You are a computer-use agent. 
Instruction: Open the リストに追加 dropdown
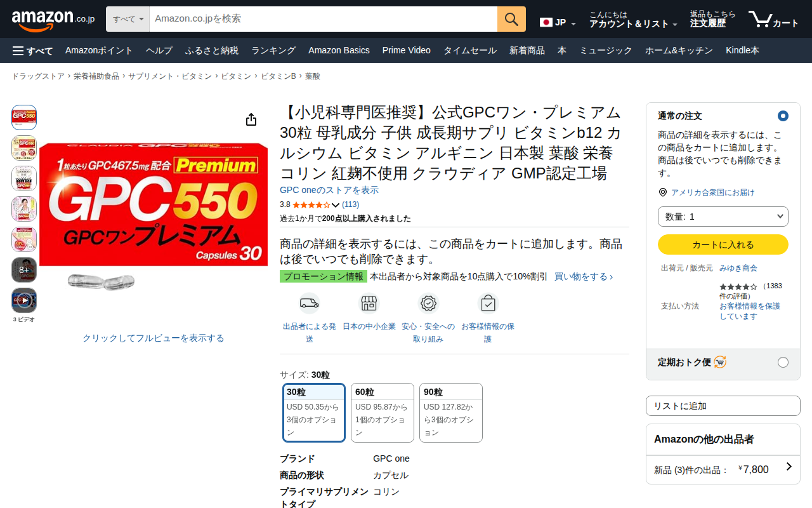(723, 406)
